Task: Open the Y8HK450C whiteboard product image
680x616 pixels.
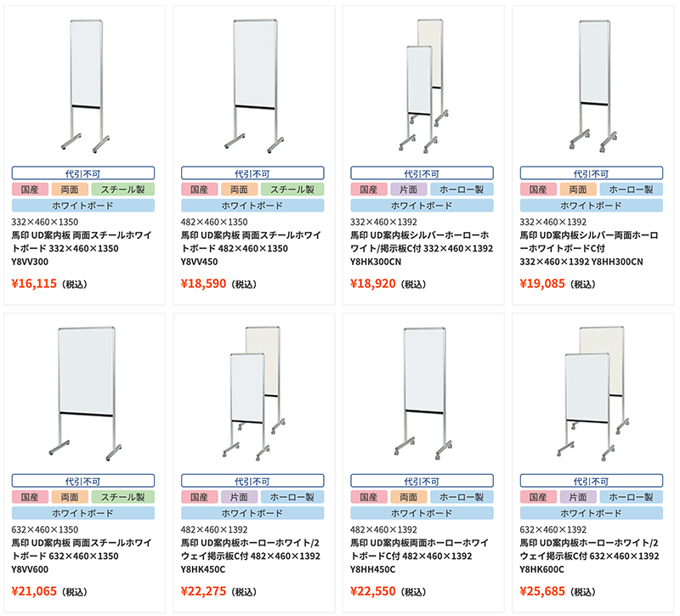Action: (x=254, y=393)
